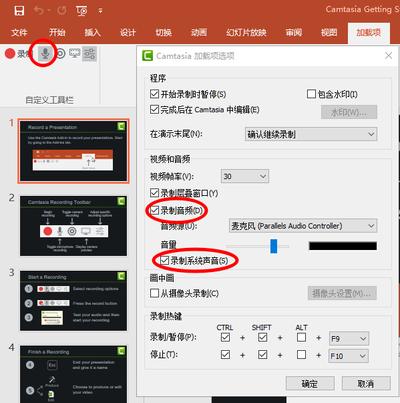The height and width of the screenshot is (403, 400).
Task: Enable the 包含水印 checkbox
Action: click(311, 94)
